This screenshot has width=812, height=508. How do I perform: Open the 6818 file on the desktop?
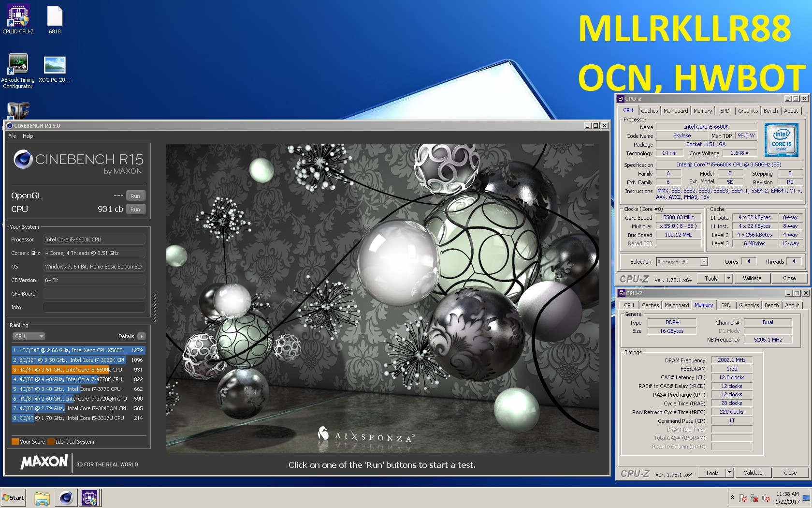point(55,19)
